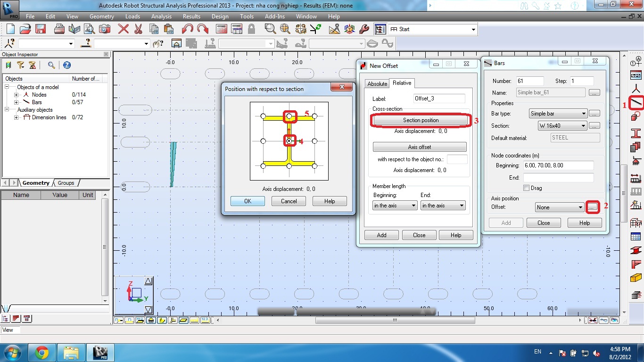Click the Undo arrow icon

pos(188,29)
